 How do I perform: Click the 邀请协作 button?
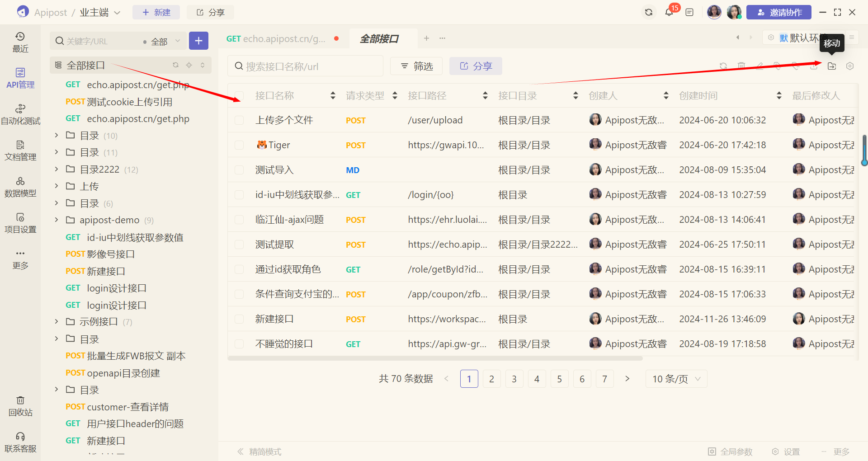click(779, 12)
